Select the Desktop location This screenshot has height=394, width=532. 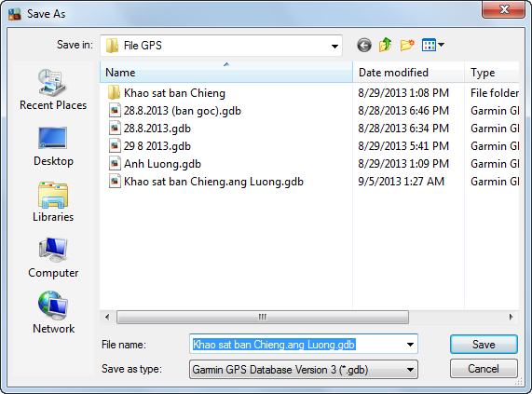coord(53,146)
